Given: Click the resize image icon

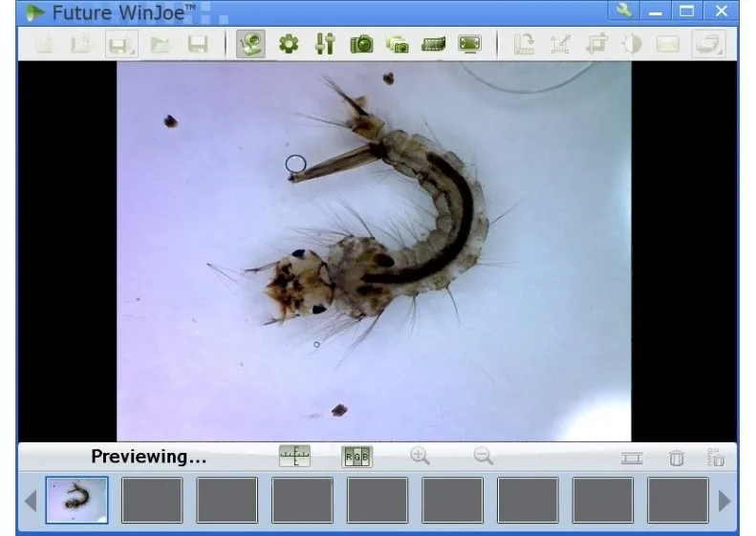Looking at the screenshot, I should pos(561,44).
